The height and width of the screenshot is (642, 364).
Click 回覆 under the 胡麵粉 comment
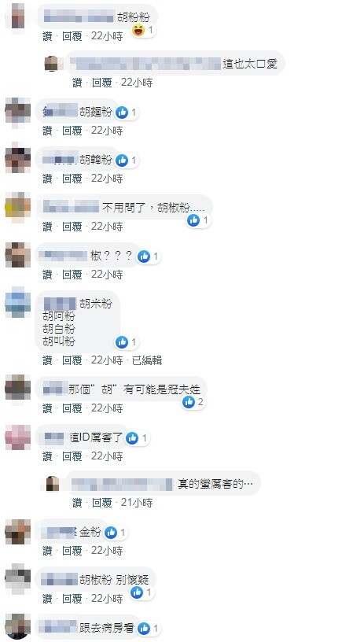pyautogui.click(x=72, y=131)
